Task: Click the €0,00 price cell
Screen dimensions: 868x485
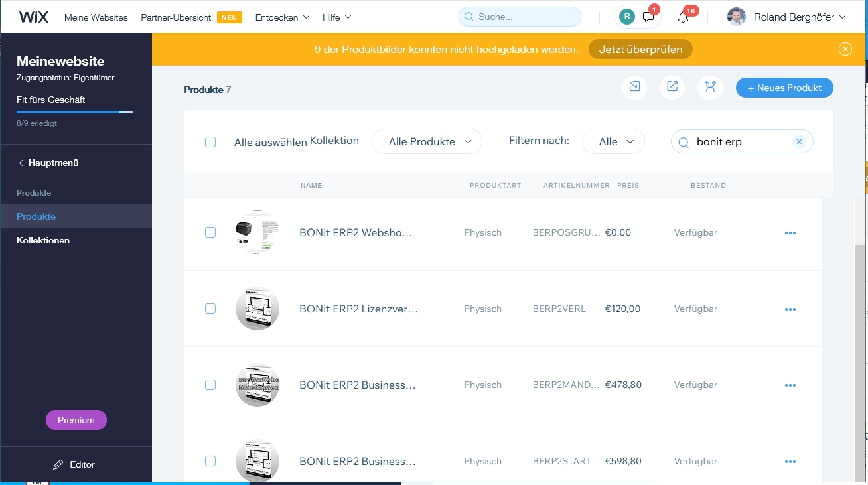Action: (x=618, y=232)
